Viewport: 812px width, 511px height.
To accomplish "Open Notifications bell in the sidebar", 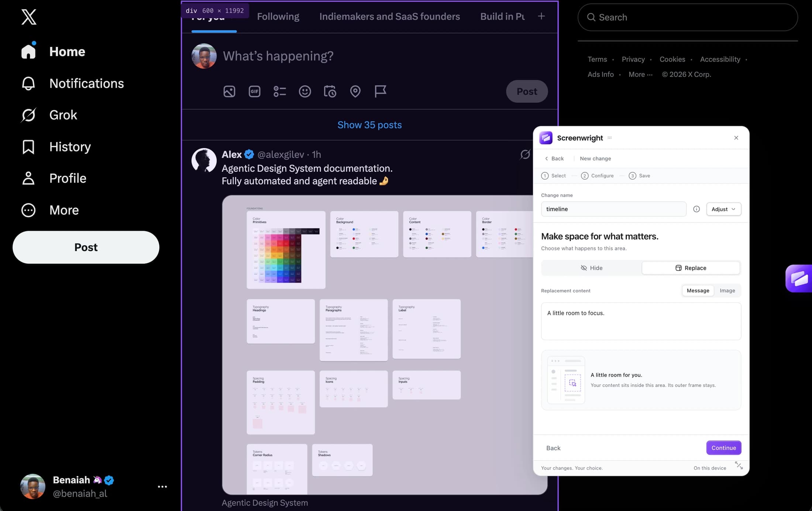I will tap(72, 83).
